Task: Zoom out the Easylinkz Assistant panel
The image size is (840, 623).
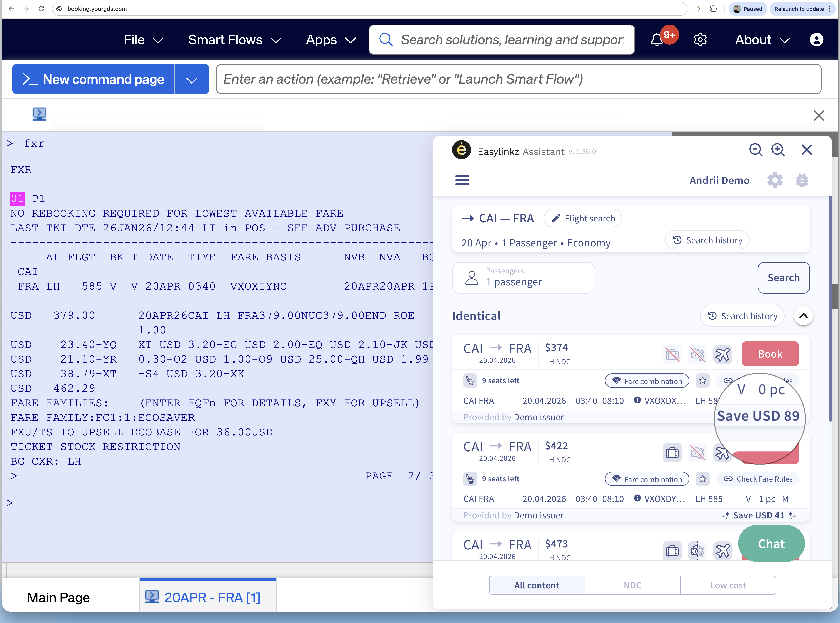Action: click(756, 150)
